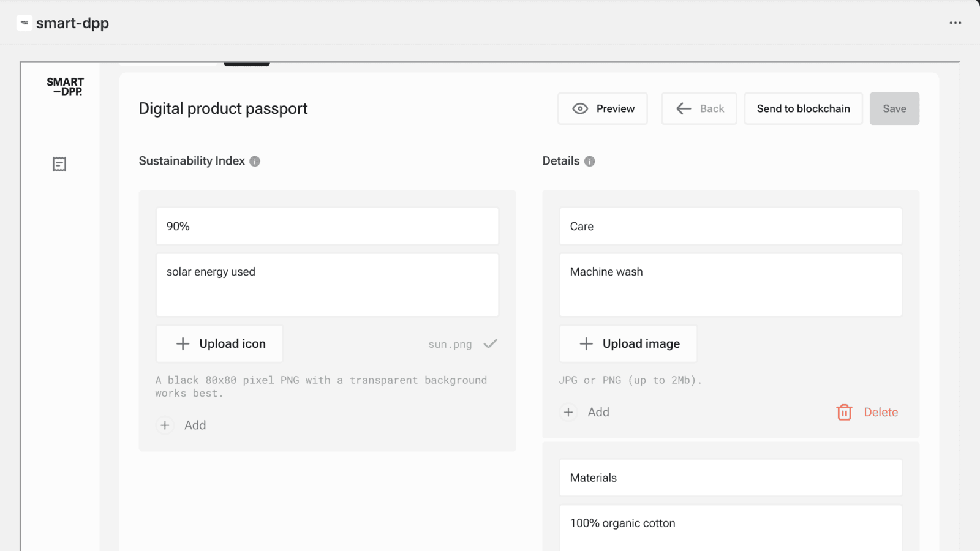The image size is (980, 551).
Task: Edit the 100% organic cotton field
Action: tap(731, 528)
